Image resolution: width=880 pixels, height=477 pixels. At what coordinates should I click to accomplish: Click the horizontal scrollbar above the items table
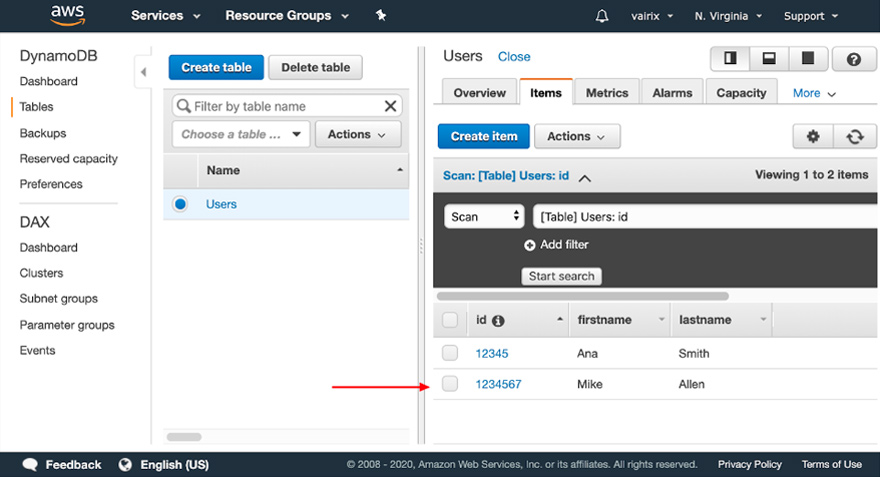pos(583,296)
